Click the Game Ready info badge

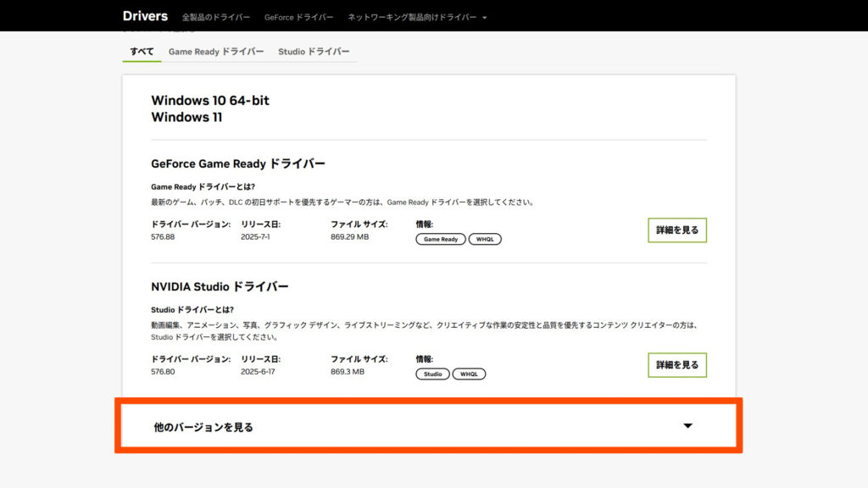click(441, 239)
